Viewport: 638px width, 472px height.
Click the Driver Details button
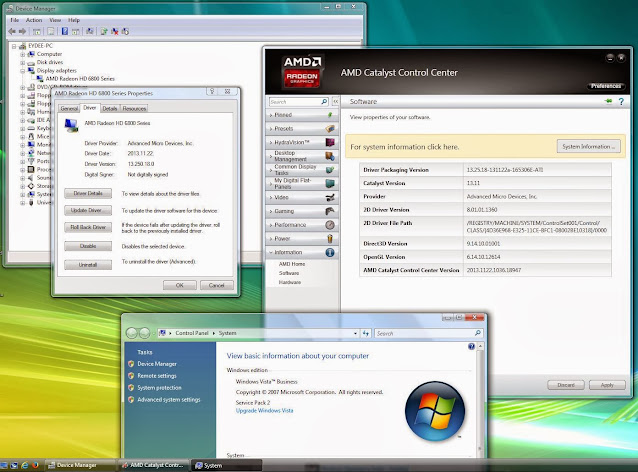coord(88,193)
